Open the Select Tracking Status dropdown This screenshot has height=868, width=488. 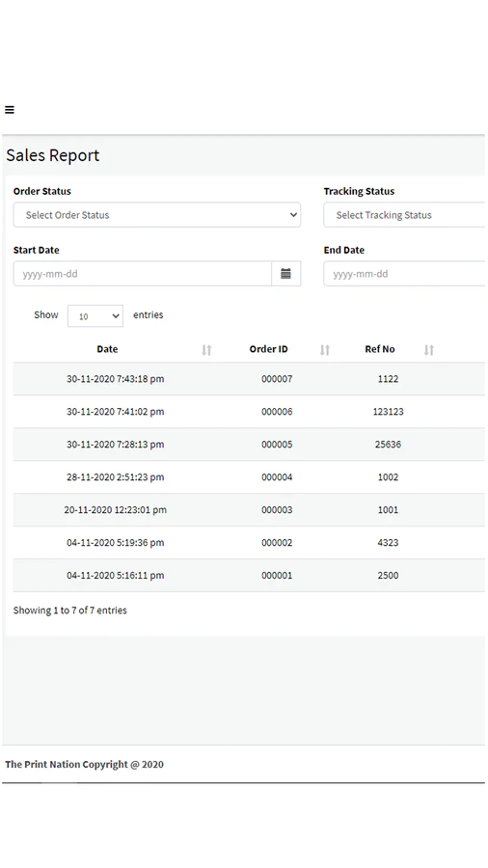pos(404,215)
